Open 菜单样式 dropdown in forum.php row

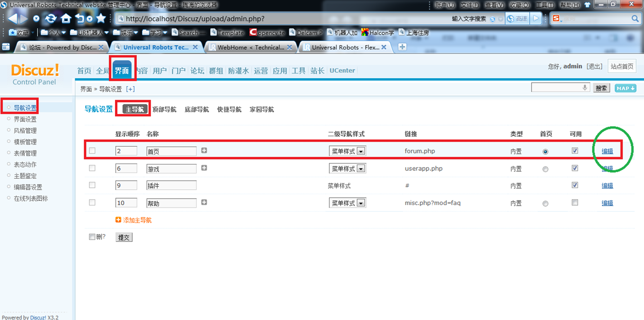[347, 151]
